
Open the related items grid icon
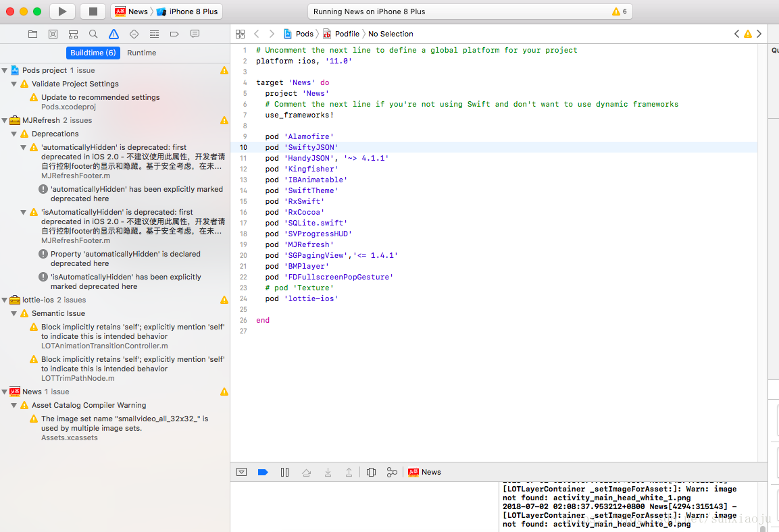(240, 34)
